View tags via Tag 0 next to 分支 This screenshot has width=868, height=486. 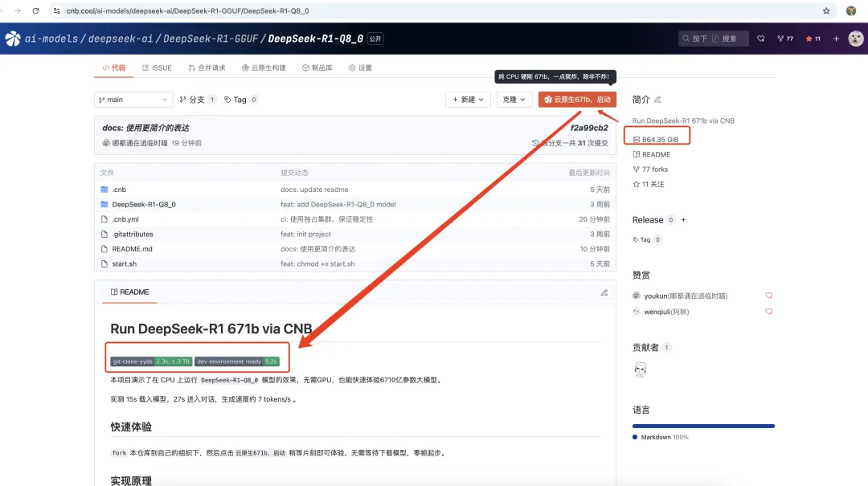coord(241,100)
